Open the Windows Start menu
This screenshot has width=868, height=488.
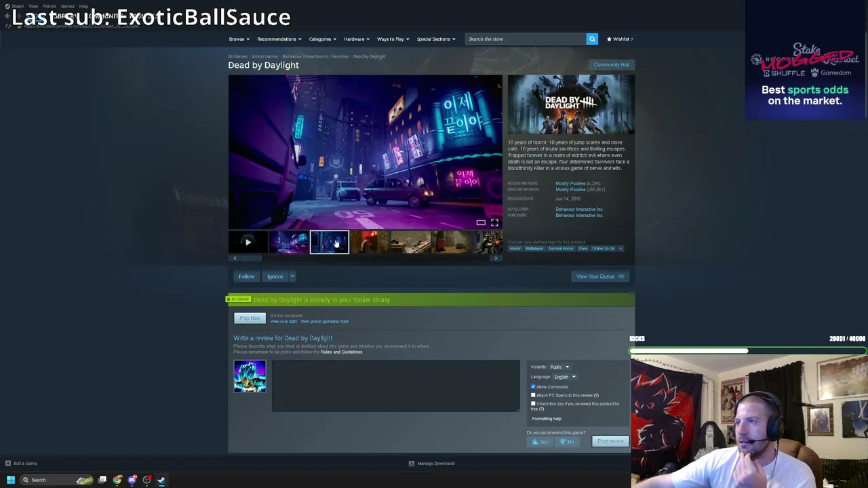click(10, 480)
